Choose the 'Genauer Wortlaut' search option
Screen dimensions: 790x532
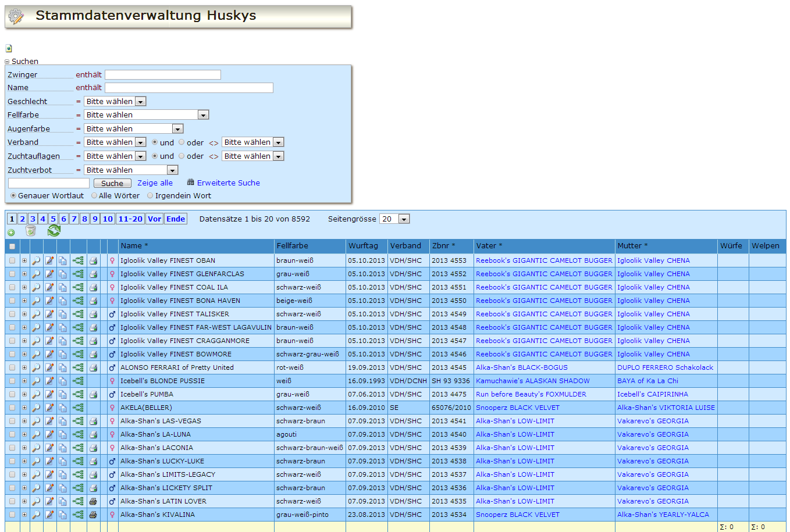click(x=13, y=195)
